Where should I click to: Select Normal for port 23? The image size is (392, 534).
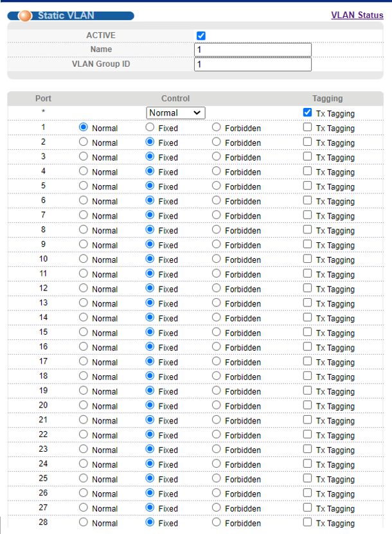84,449
